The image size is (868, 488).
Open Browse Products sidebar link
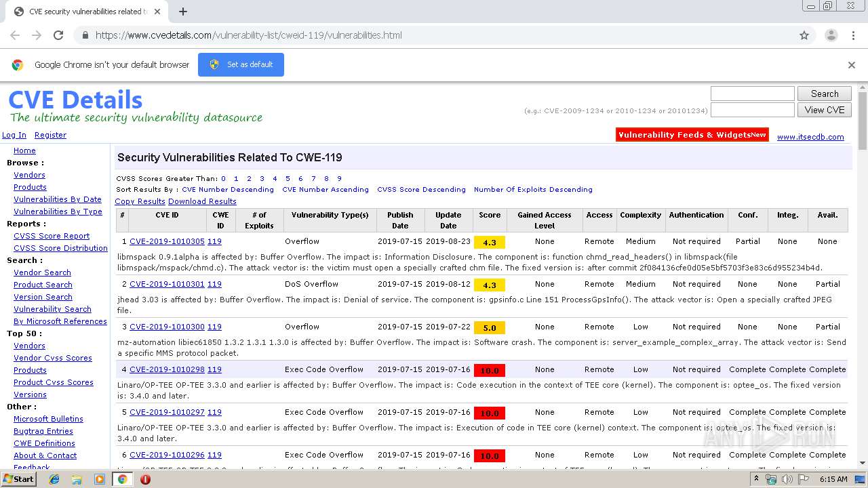30,187
